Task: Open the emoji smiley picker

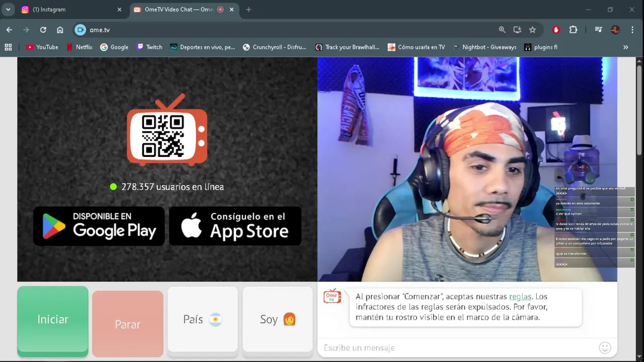Action: [x=605, y=347]
